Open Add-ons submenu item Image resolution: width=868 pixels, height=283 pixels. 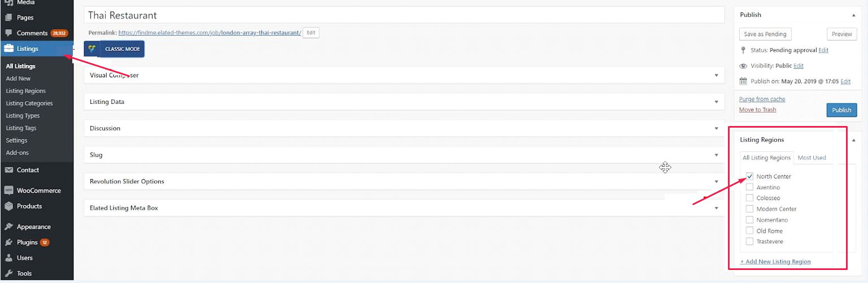point(17,153)
